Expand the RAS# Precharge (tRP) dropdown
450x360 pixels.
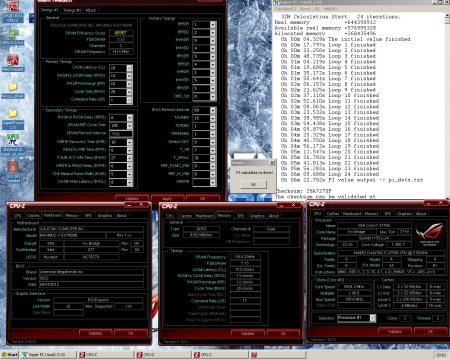(x=129, y=84)
